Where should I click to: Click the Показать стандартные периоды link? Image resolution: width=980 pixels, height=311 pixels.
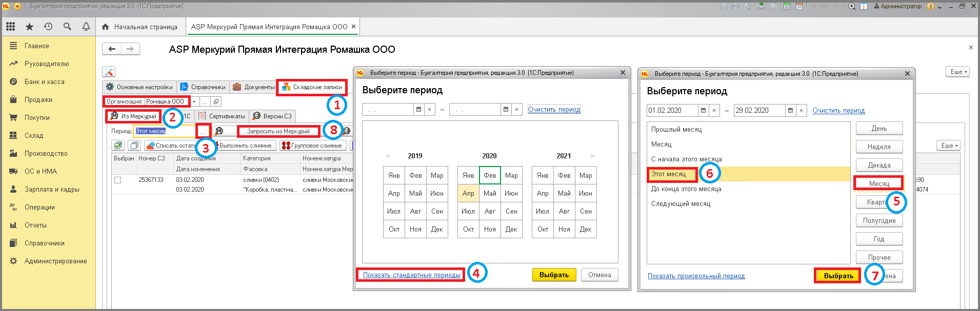tap(412, 275)
